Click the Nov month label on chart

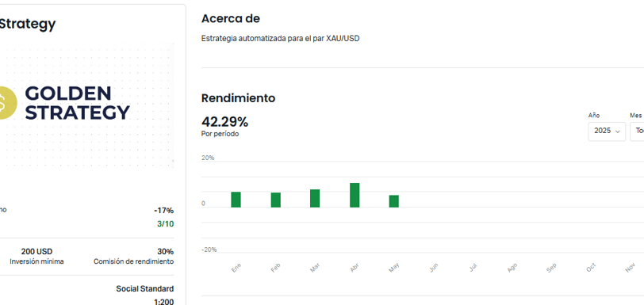point(630,268)
